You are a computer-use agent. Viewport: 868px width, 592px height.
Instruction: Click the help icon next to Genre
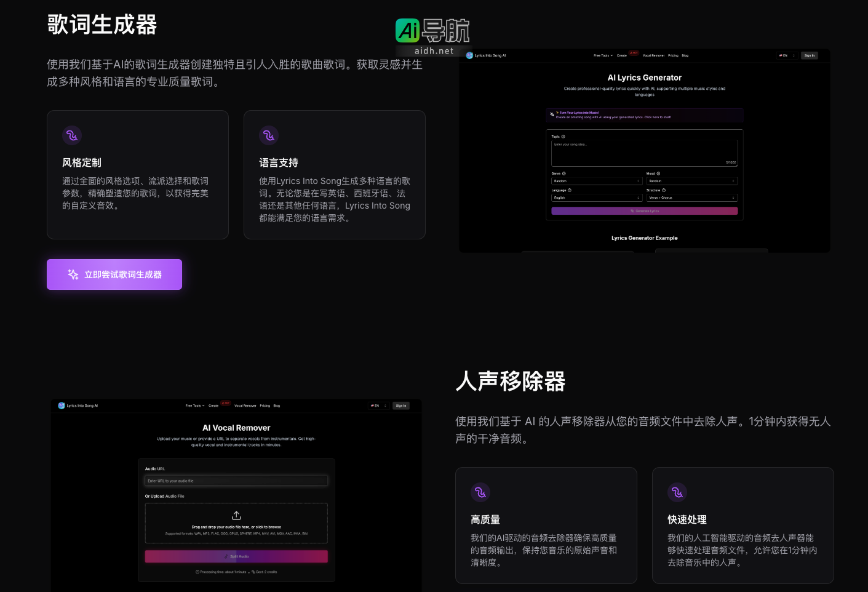point(564,174)
